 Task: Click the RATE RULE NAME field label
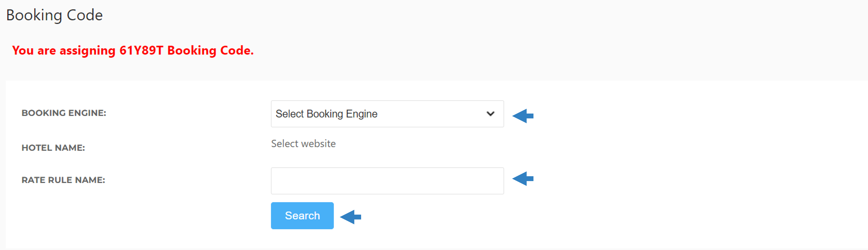[63, 180]
